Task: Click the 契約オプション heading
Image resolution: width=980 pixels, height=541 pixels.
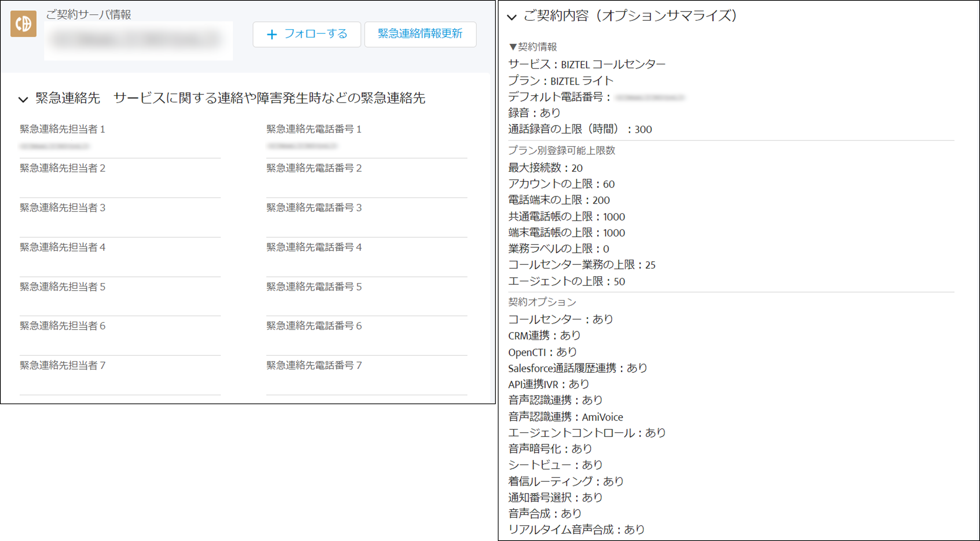Action: click(x=542, y=302)
